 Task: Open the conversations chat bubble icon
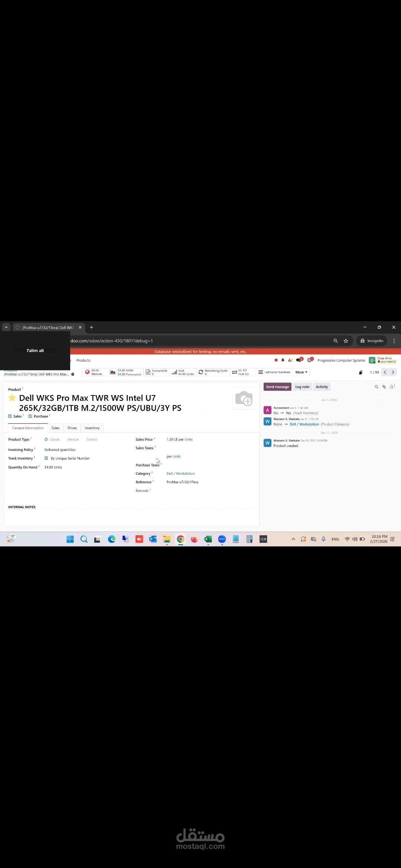pyautogui.click(x=299, y=360)
